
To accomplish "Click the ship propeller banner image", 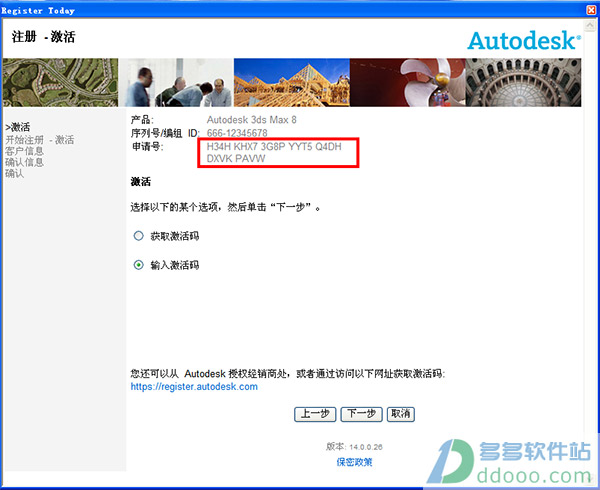I will [408, 82].
